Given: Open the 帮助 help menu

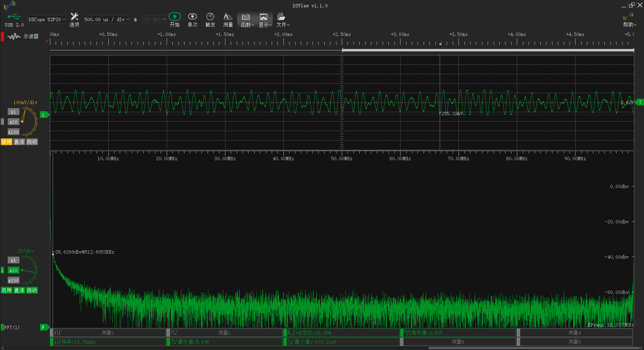Looking at the screenshot, I should point(630,19).
